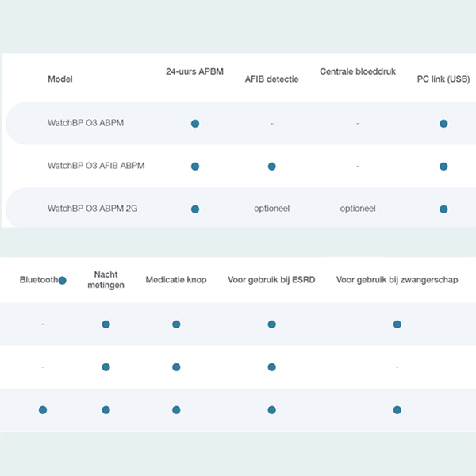Viewport: 476px width, 476px height.
Task: Click the 'Centrale bloeddruk' column header
Action: click(358, 71)
